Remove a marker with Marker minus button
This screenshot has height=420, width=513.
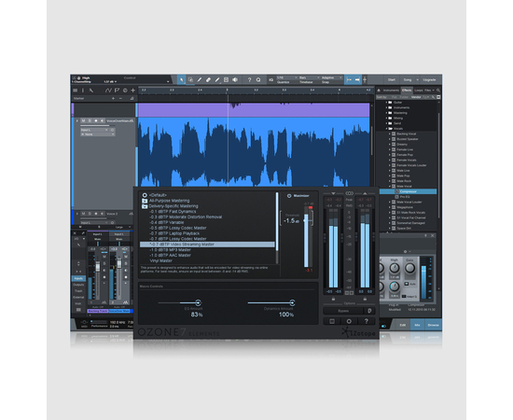coord(120,98)
